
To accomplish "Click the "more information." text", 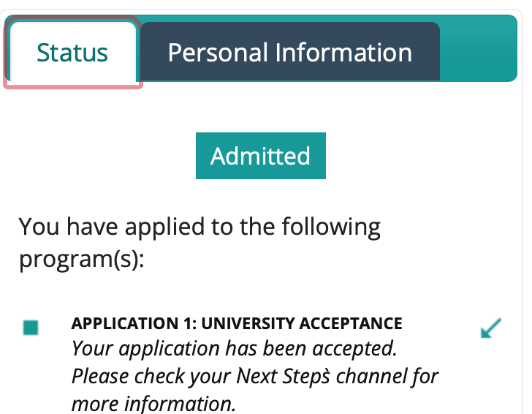I will point(153,403).
